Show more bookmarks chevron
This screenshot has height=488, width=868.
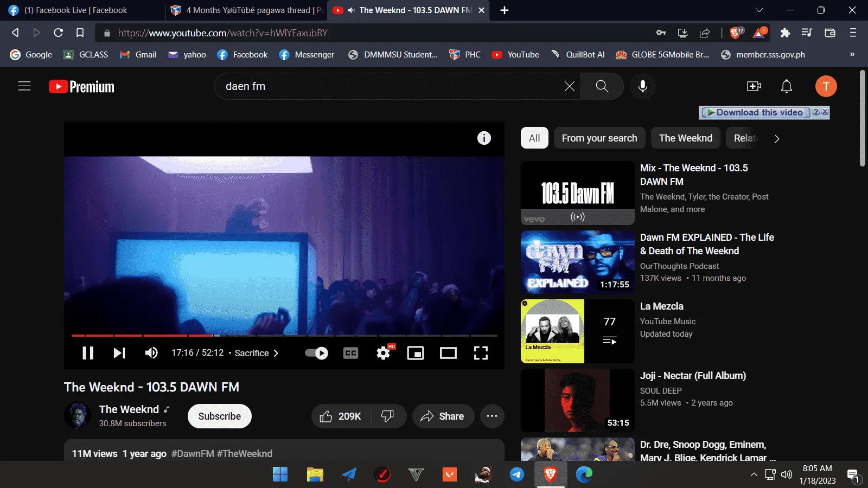852,55
